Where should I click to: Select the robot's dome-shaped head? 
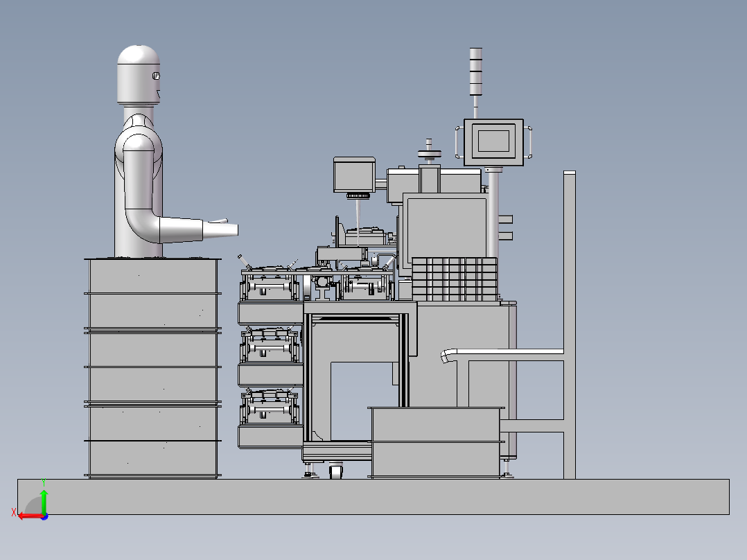(139, 75)
